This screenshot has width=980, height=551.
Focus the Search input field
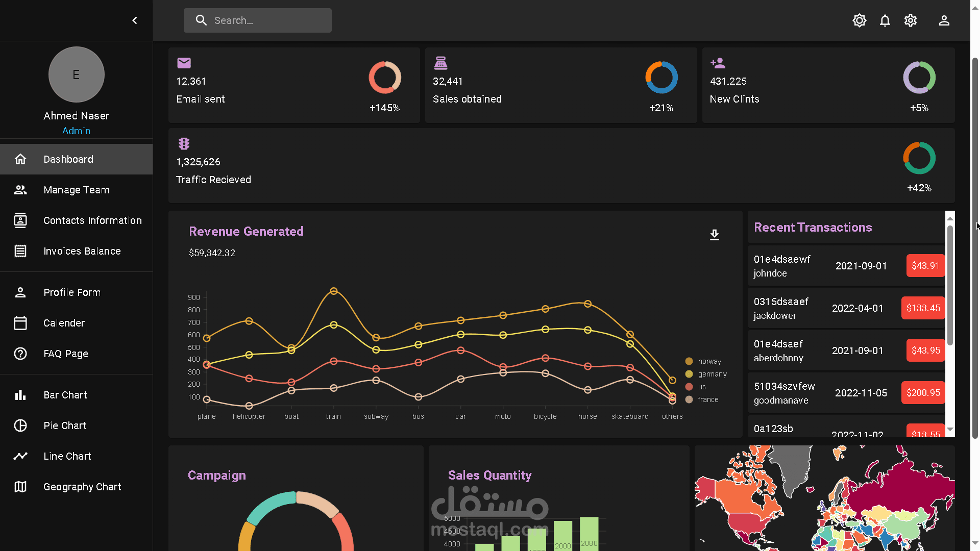point(258,20)
